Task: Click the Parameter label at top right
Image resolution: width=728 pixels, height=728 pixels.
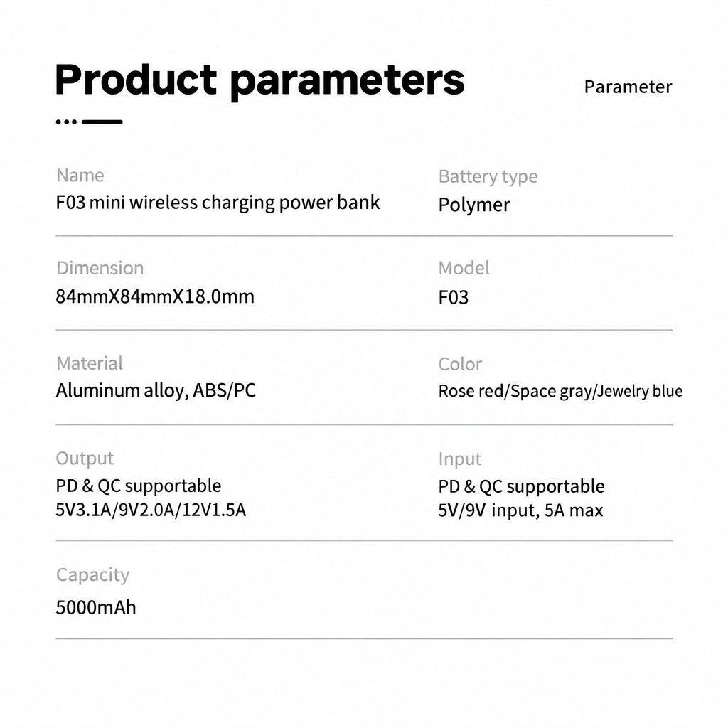Action: (628, 87)
